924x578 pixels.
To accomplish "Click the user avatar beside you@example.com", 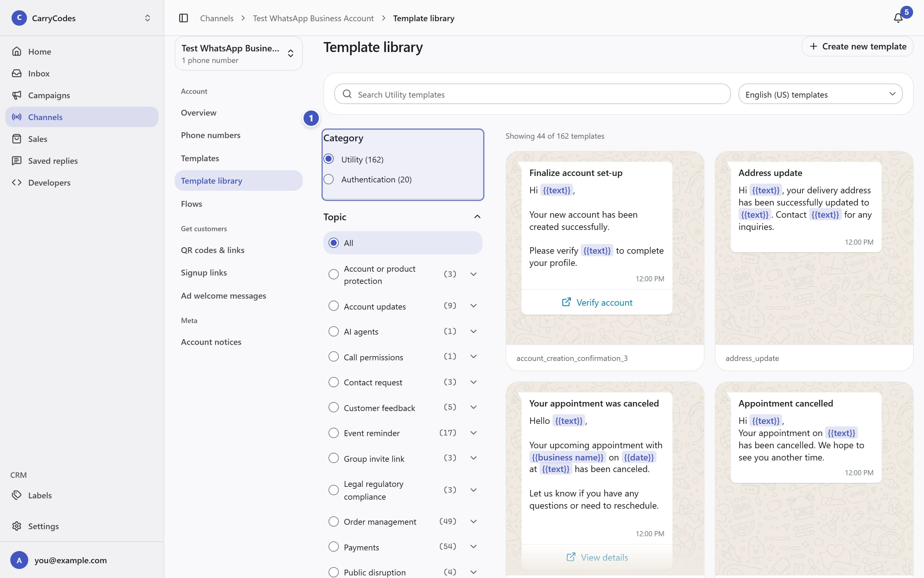I will point(19,560).
